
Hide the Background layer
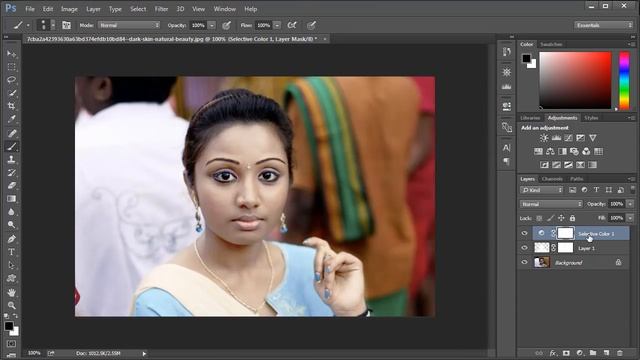(x=524, y=262)
